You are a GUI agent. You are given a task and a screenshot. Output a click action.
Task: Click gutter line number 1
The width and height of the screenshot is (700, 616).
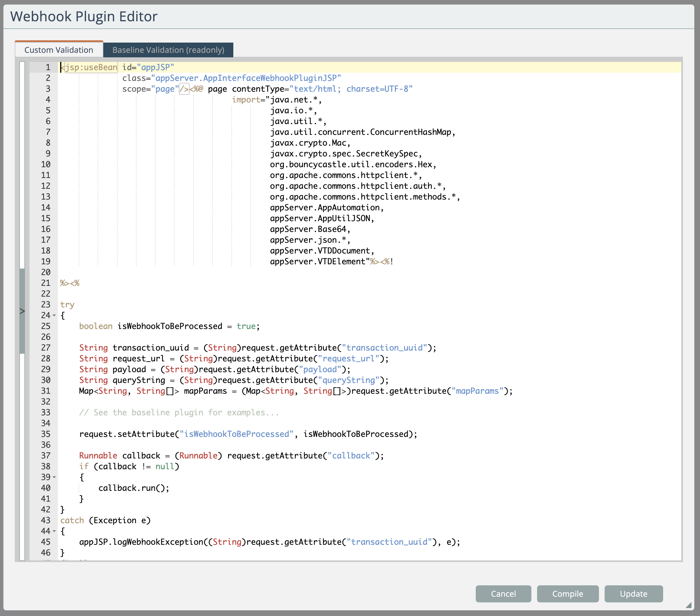pos(48,68)
